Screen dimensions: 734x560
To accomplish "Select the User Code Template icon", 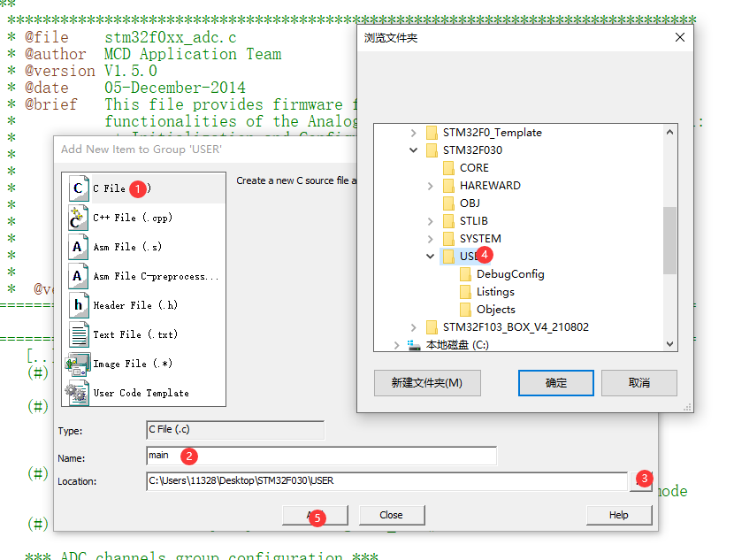I will pyautogui.click(x=78, y=392).
